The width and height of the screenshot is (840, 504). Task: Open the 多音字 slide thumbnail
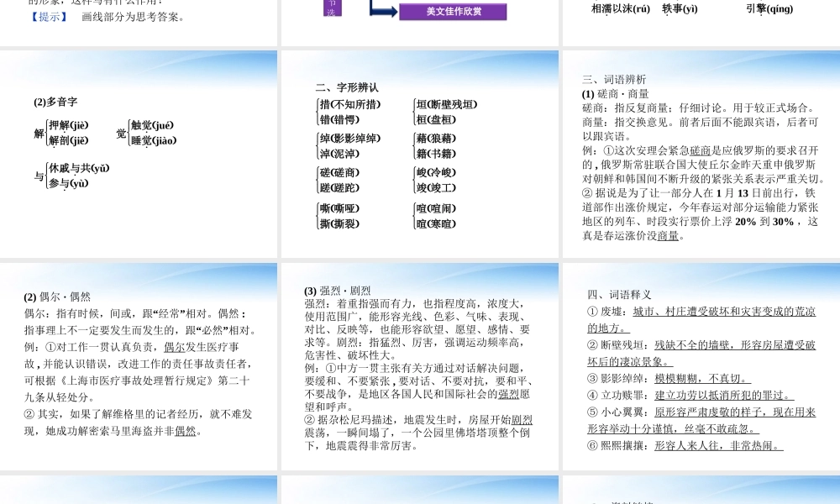[x=139, y=155]
